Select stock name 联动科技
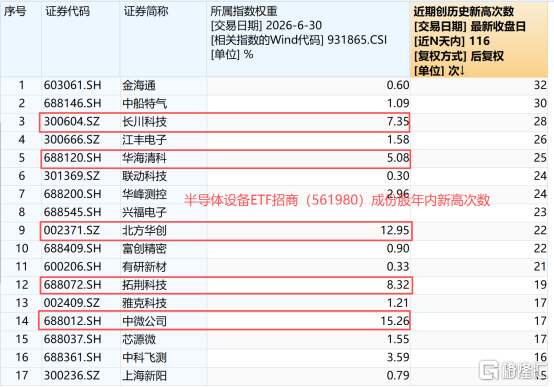Image resolution: width=554 pixels, height=387 pixels. point(145,176)
